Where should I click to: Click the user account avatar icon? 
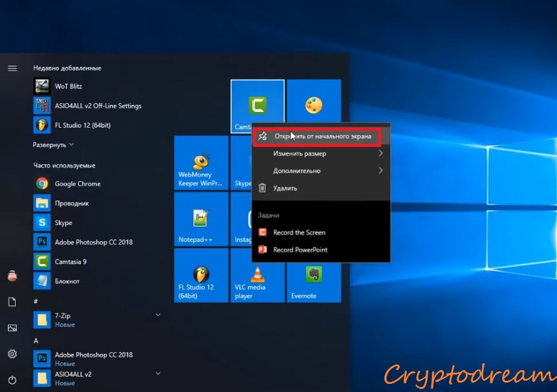(13, 276)
